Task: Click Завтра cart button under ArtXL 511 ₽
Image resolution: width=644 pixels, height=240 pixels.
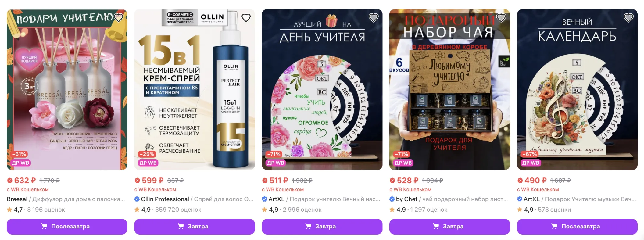Action: (322, 227)
